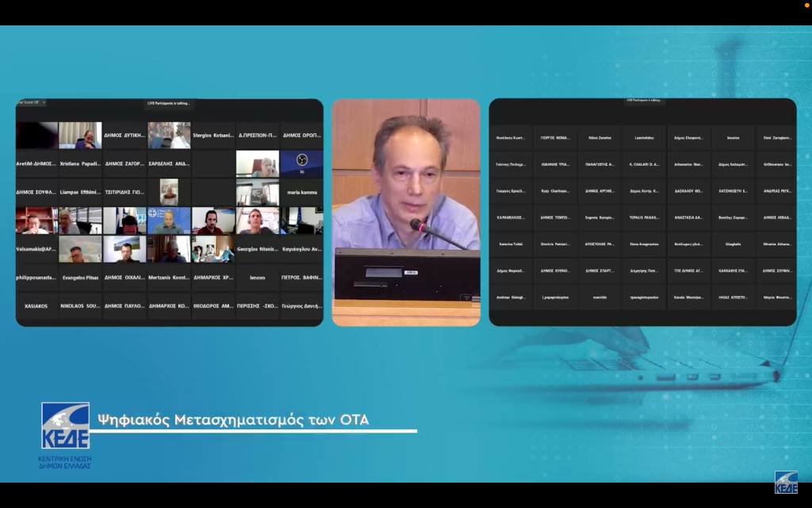Screen dimensions: 812x508
Task: Click the small KEDE watermark logo at bottom right
Action: pos(786,482)
